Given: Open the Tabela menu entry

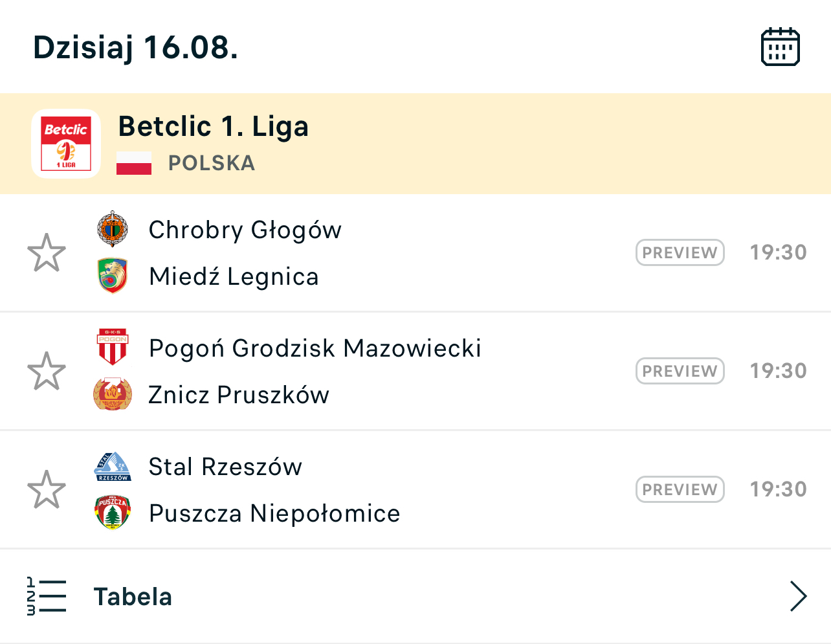Looking at the screenshot, I should pyautogui.click(x=133, y=597).
